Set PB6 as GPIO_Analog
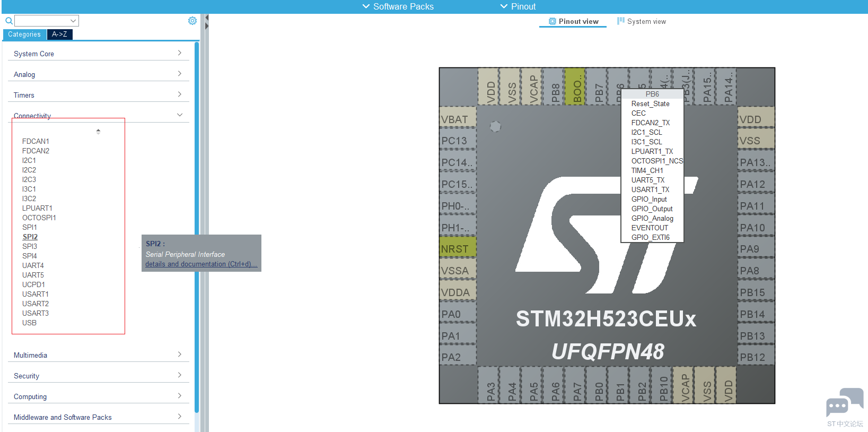This screenshot has height=432, width=868. 652,218
